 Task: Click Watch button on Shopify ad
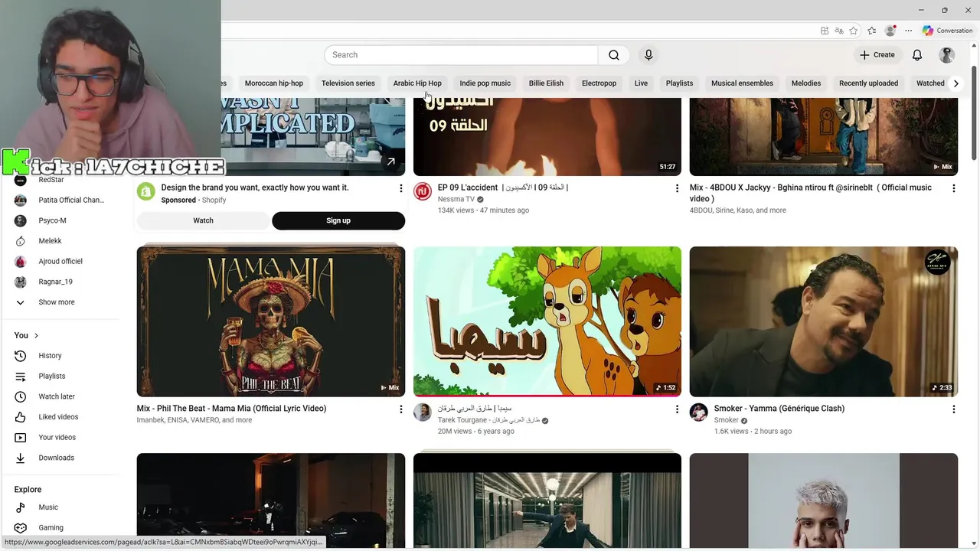pos(203,220)
